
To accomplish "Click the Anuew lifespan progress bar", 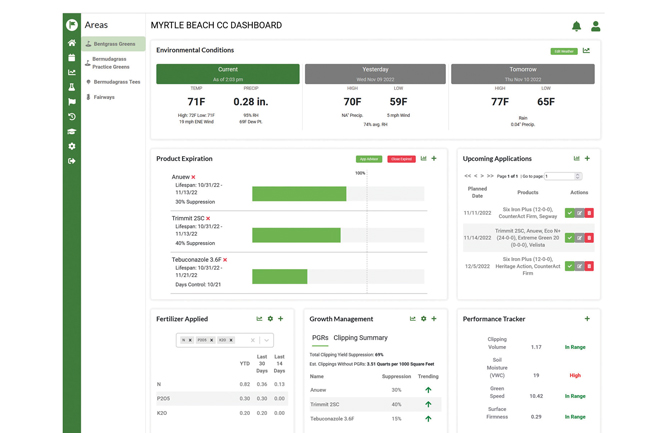I will tap(299, 194).
